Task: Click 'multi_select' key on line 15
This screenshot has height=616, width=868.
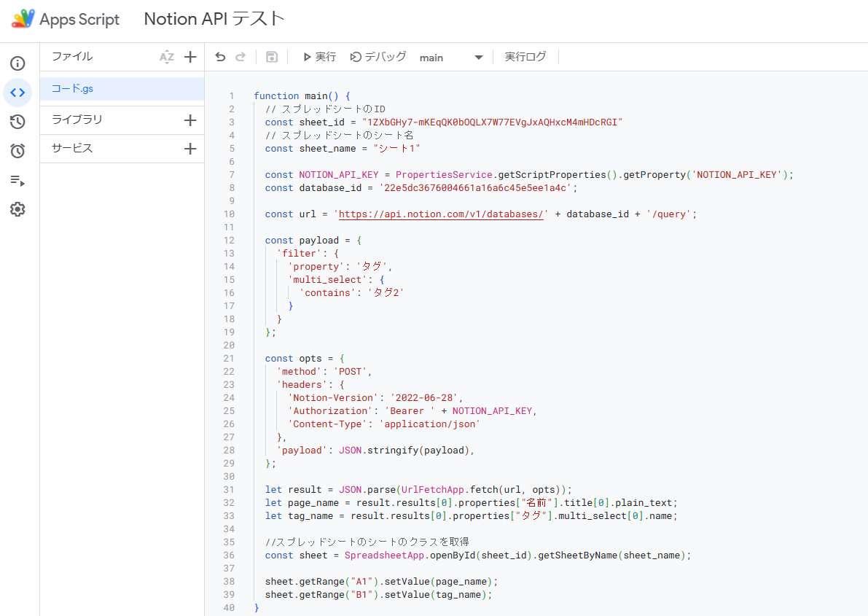Action: click(328, 280)
